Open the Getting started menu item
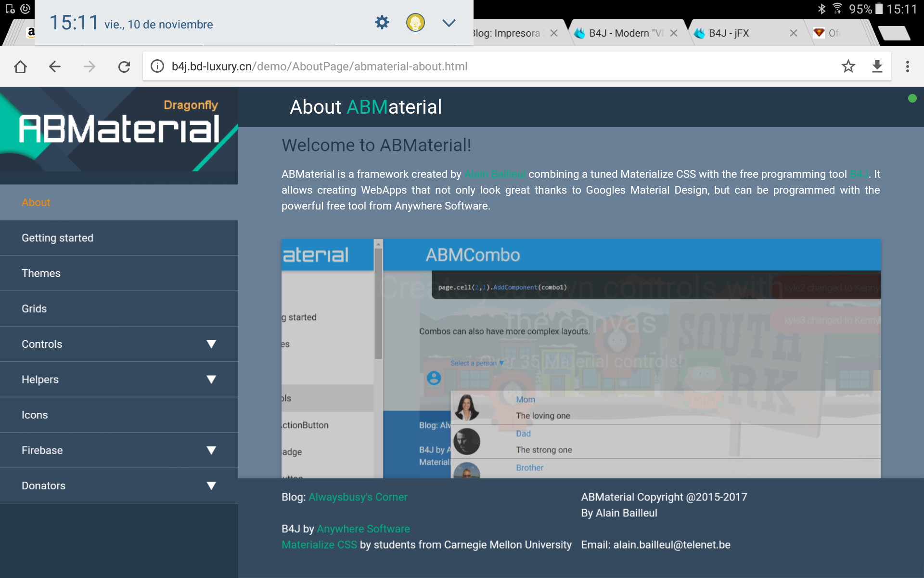 58,238
